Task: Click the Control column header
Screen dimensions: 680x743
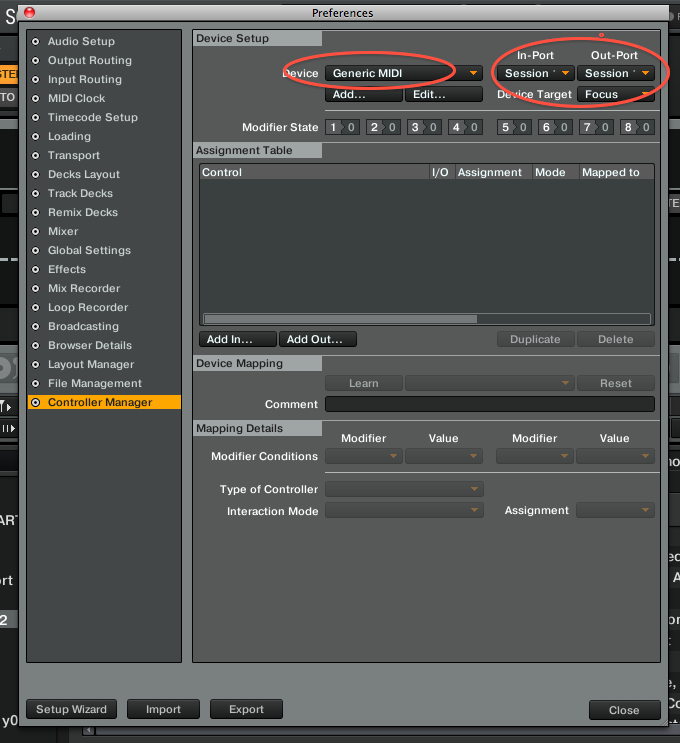Action: pos(312,173)
